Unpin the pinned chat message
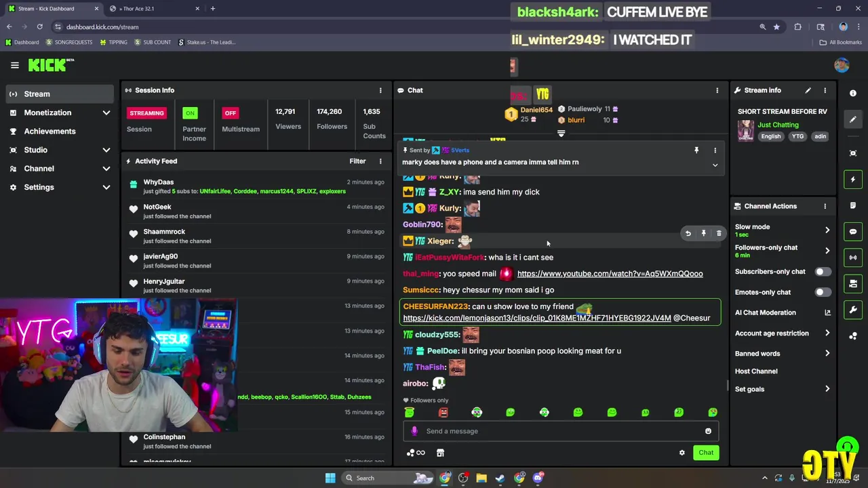Viewport: 868px width, 488px height. [x=696, y=150]
